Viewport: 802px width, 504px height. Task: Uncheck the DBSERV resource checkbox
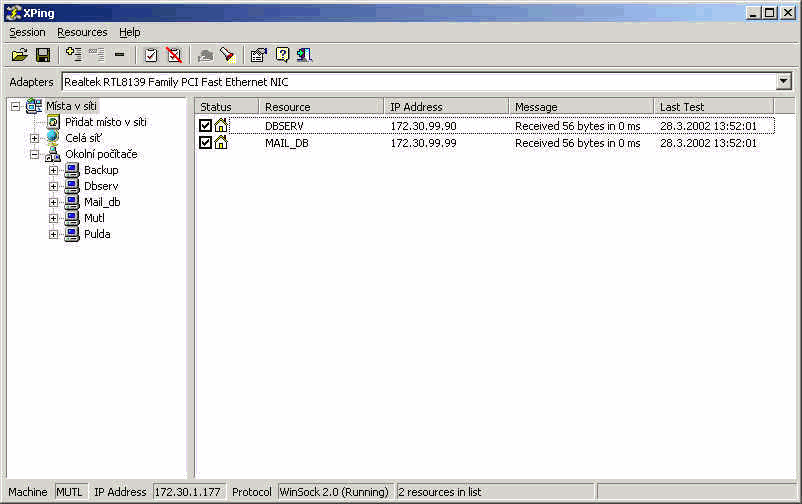tap(206, 125)
